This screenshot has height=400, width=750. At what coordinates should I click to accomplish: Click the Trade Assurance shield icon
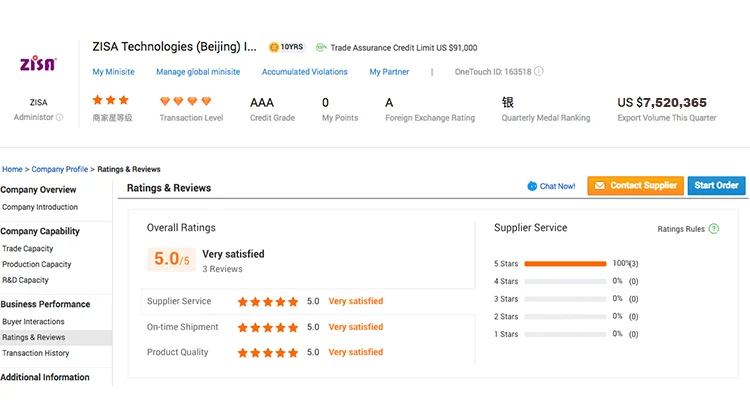pos(321,47)
